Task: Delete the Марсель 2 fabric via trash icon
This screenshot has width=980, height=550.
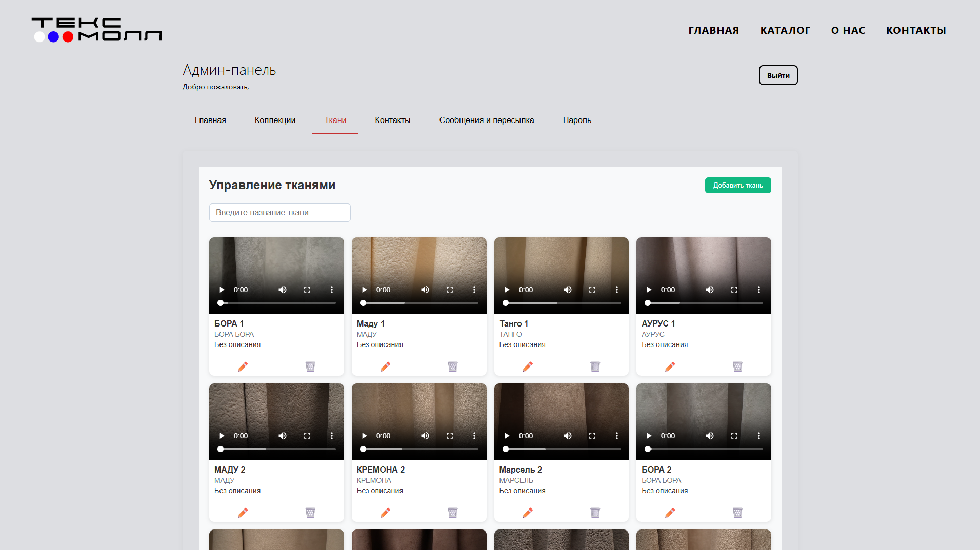Action: point(595,513)
